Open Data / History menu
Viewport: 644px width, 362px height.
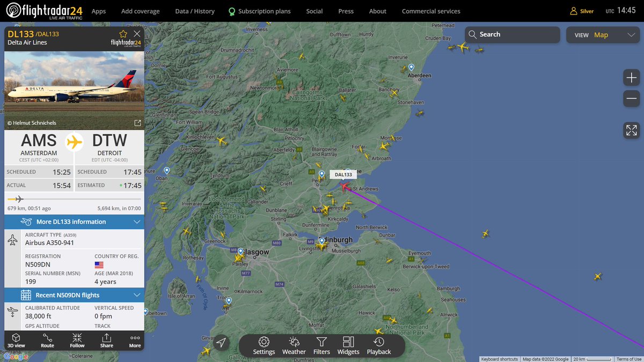coord(195,11)
